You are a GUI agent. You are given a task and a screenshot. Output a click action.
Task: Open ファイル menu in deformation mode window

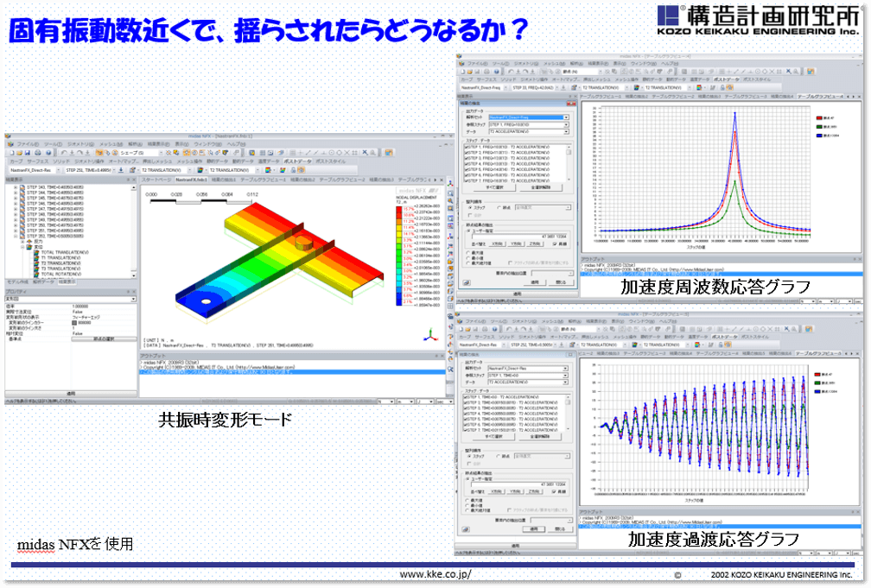coord(27,144)
